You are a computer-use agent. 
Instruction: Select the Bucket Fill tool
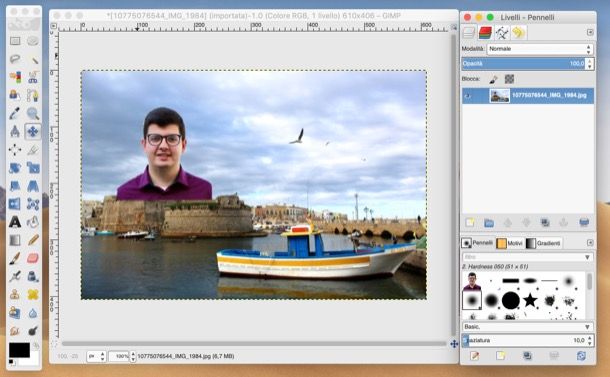point(33,222)
